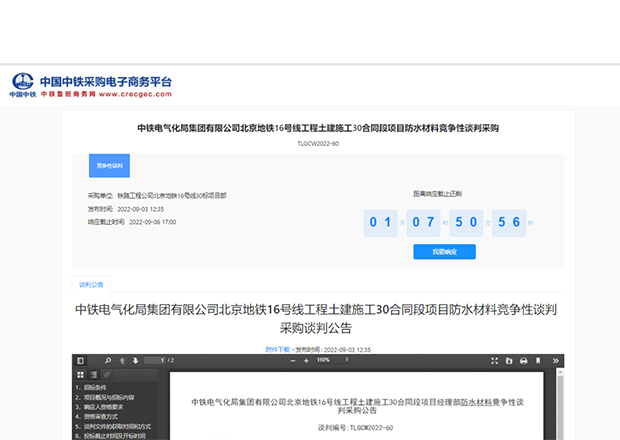Click the PDF page number field
This screenshot has width=620, height=440.
[x=155, y=360]
